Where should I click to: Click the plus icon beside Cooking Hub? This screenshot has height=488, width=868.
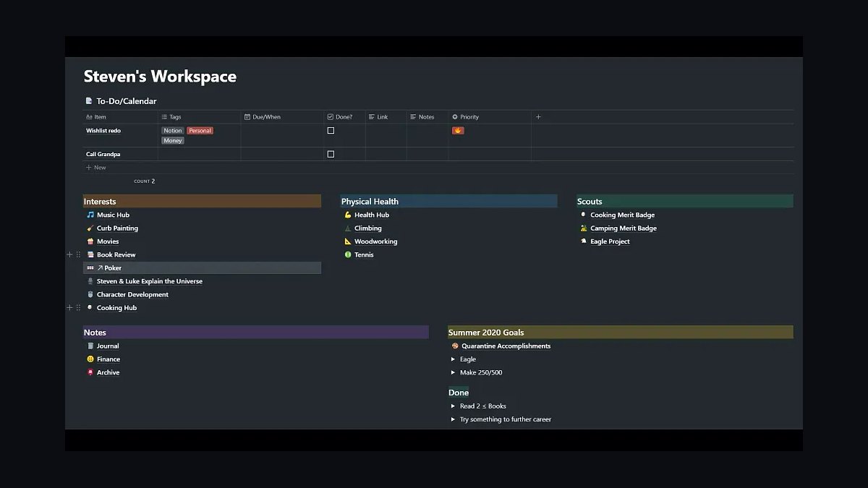(x=70, y=308)
